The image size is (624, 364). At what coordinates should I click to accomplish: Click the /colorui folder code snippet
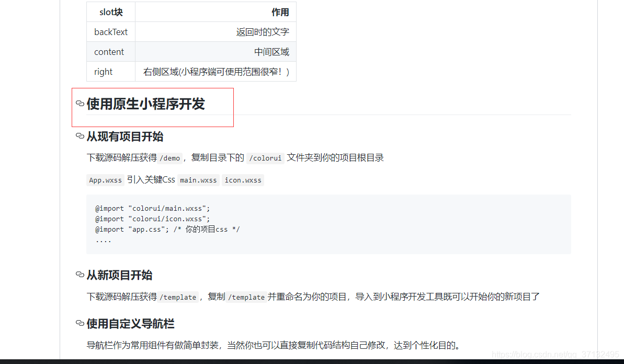[265, 157]
